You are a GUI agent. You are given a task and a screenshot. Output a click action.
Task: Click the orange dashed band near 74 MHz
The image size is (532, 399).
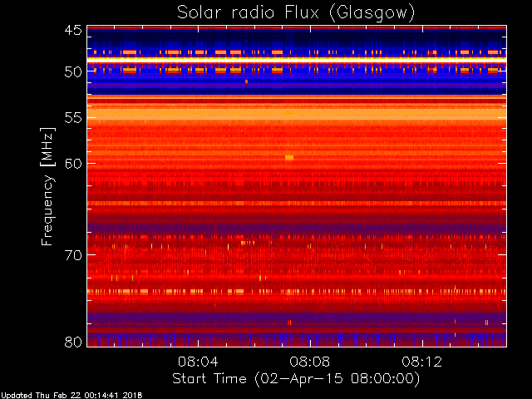pyautogui.click(x=297, y=292)
